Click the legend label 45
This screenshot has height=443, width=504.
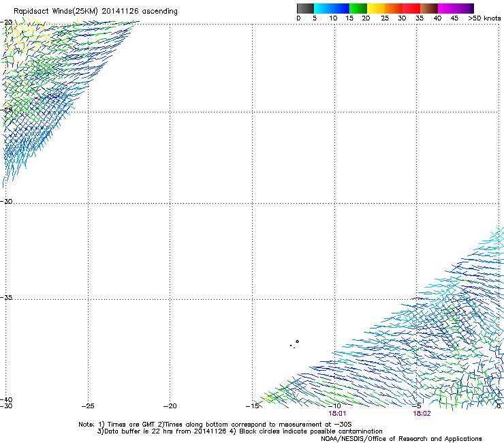(454, 18)
